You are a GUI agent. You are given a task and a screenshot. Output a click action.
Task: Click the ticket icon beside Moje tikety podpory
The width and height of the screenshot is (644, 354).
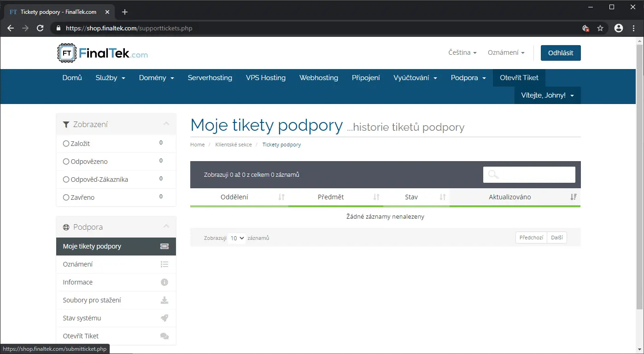click(x=164, y=246)
